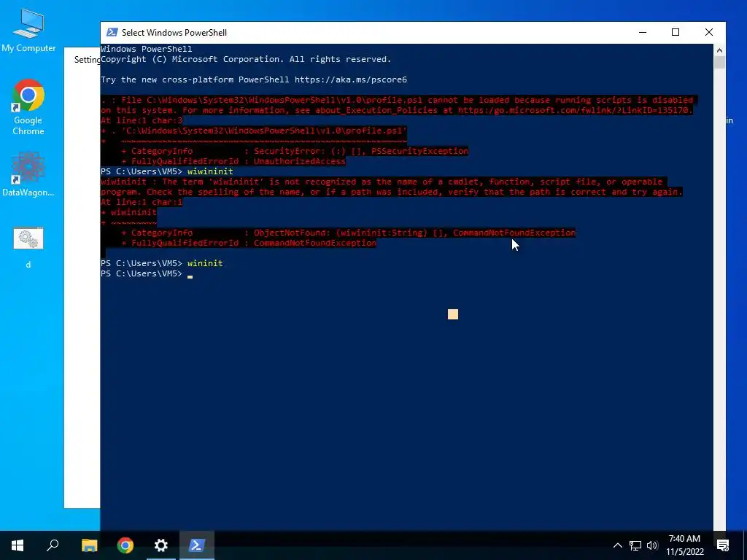Click 'Copyright (C) Microsoft Corporation' line
747x560 pixels.
tap(246, 59)
